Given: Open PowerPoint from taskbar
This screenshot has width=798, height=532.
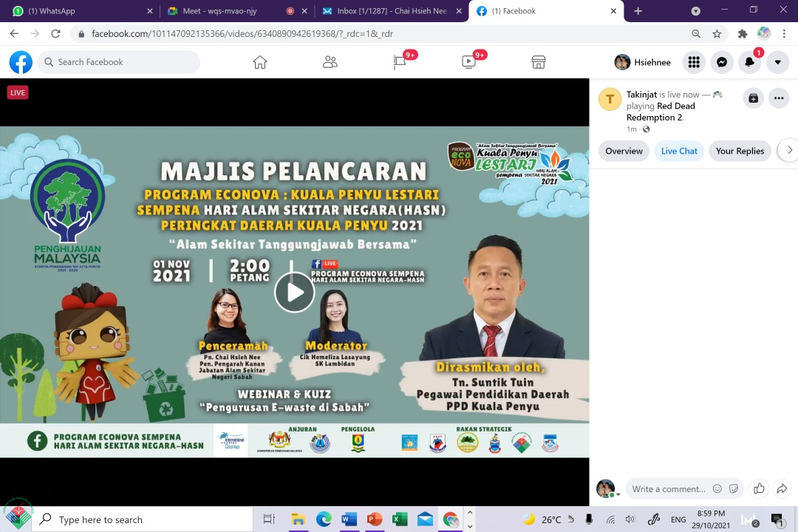Looking at the screenshot, I should pos(375,519).
